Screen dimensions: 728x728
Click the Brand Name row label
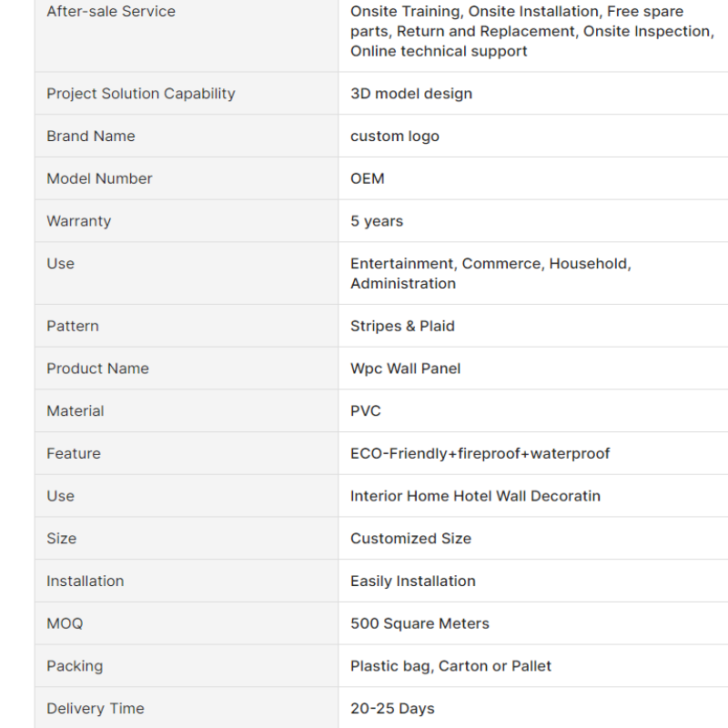tap(90, 136)
